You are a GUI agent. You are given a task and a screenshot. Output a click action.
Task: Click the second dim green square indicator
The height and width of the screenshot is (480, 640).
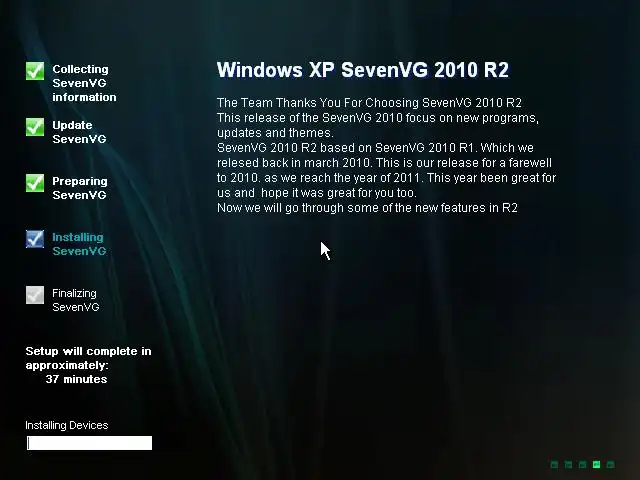(568, 464)
